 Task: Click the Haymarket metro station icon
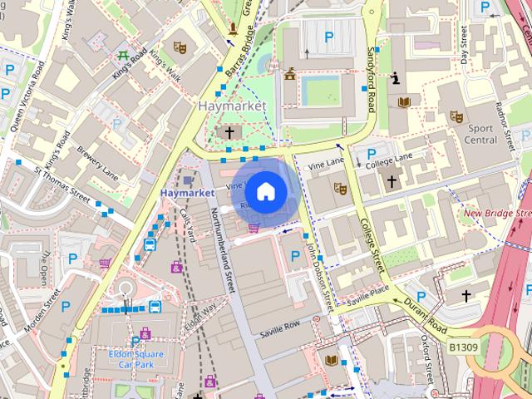coord(188,179)
